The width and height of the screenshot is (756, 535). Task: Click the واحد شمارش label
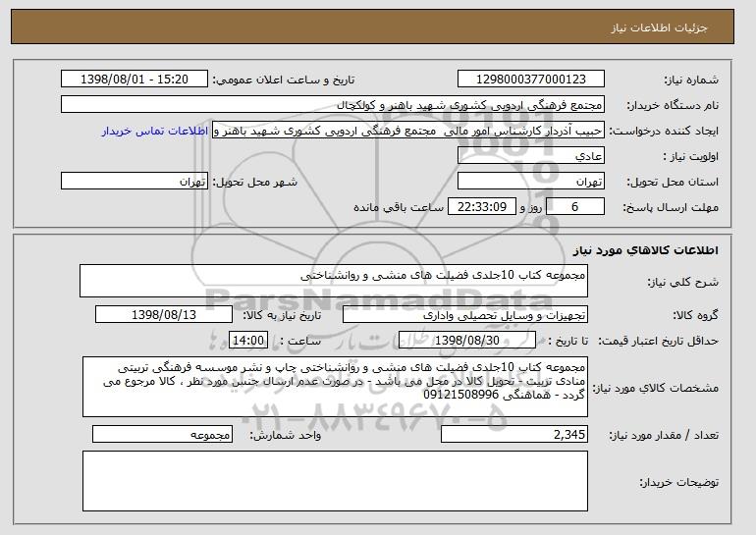coord(286,435)
